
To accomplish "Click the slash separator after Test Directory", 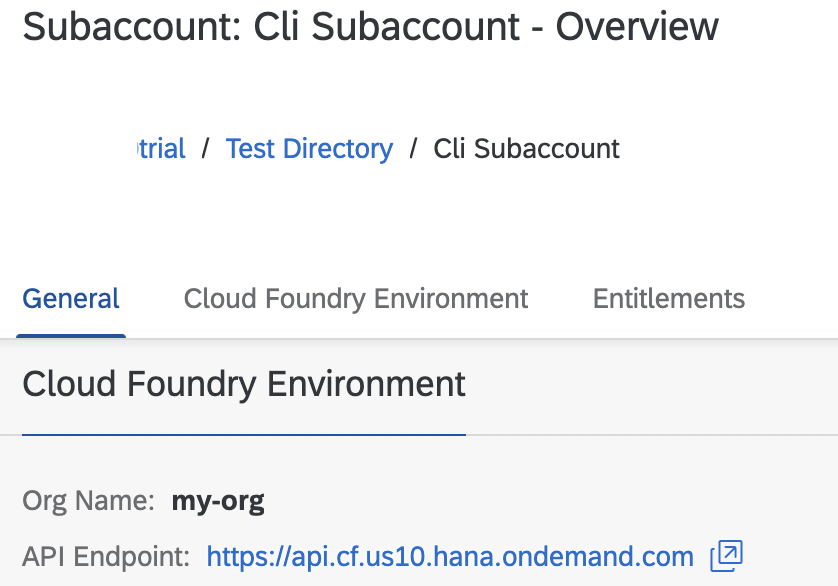I will [x=413, y=149].
